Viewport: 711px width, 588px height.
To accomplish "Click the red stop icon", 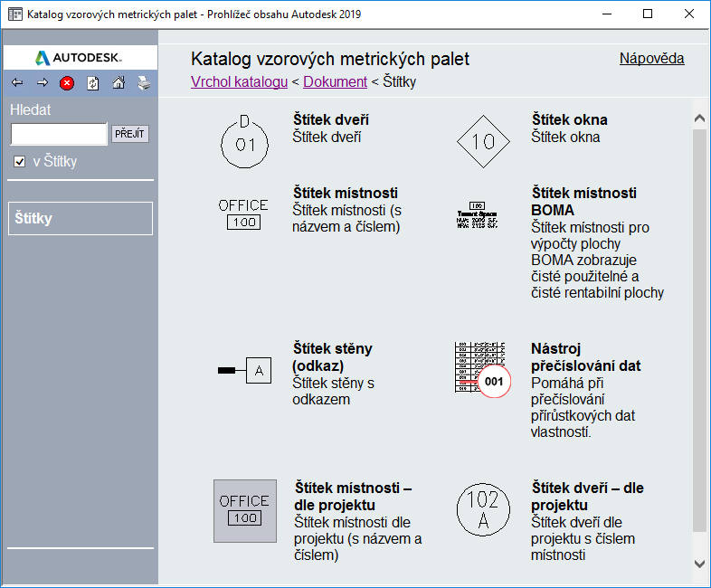I will point(67,83).
